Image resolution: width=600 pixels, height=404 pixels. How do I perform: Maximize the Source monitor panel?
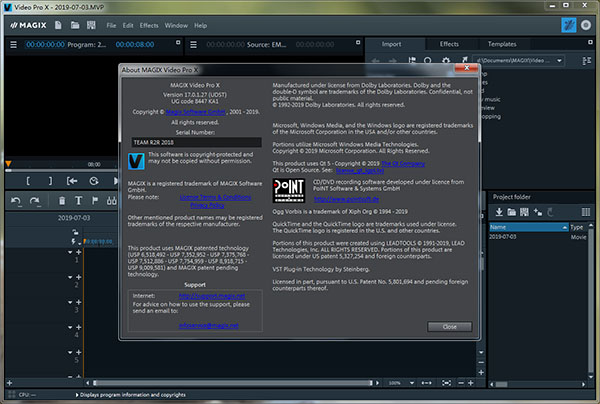click(358, 42)
